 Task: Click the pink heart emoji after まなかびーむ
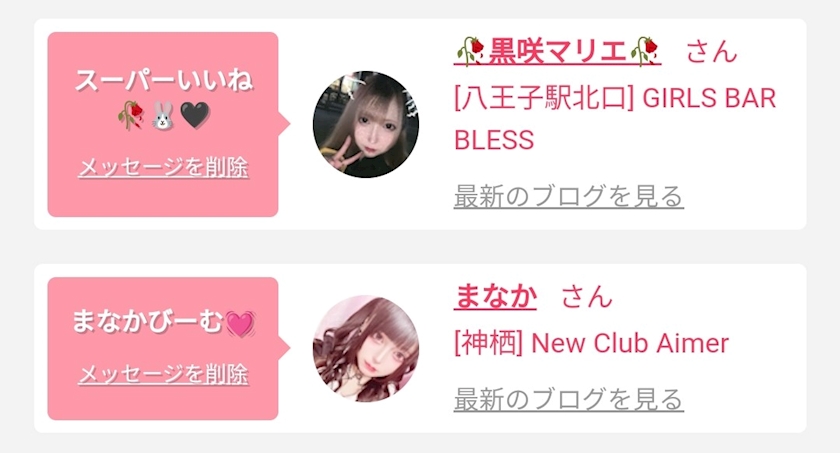(x=240, y=323)
